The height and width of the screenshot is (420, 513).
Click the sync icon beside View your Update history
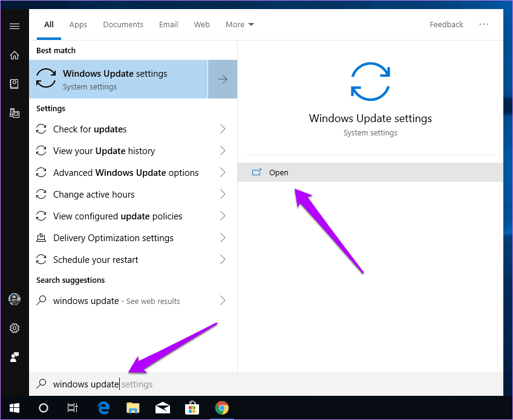[41, 150]
